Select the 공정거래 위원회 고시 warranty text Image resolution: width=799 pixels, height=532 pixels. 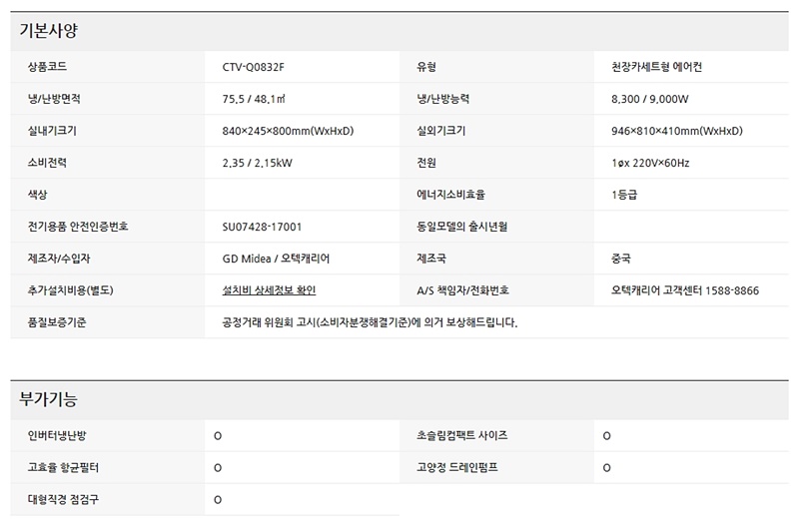(370, 322)
